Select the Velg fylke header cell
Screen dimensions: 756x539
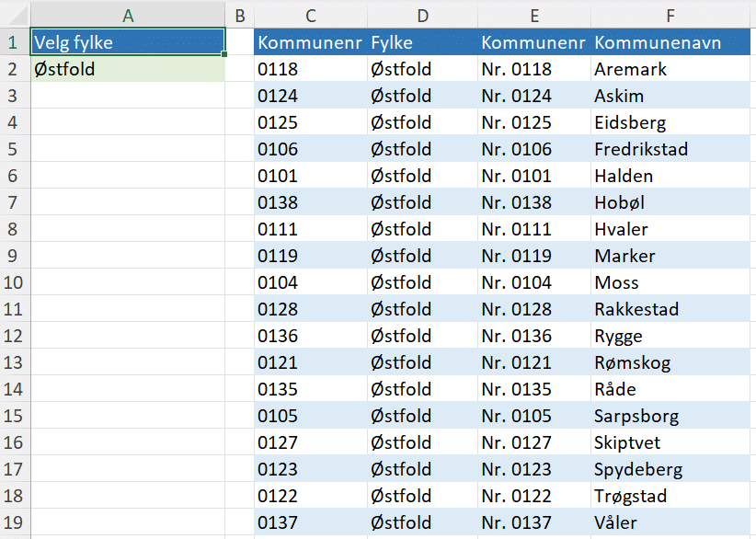coord(128,42)
